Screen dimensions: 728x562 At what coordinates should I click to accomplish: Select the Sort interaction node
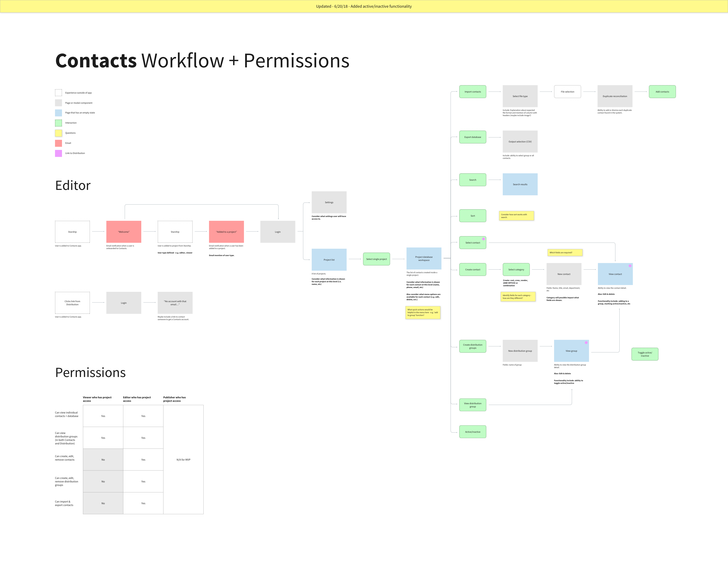tap(473, 216)
